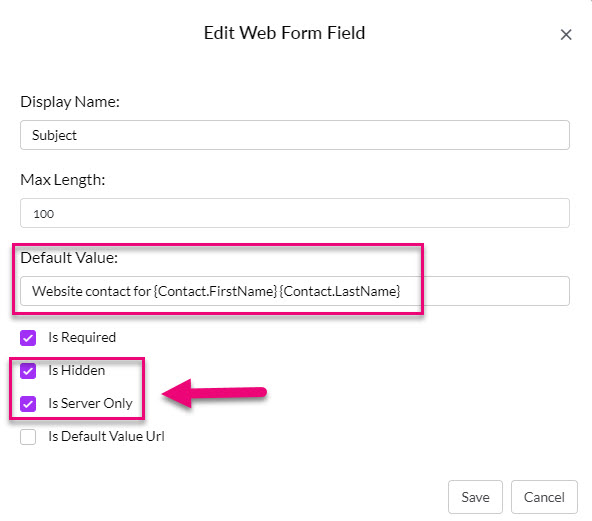The height and width of the screenshot is (521, 592).
Task: Click the "Is Server Only" label text
Action: [90, 403]
